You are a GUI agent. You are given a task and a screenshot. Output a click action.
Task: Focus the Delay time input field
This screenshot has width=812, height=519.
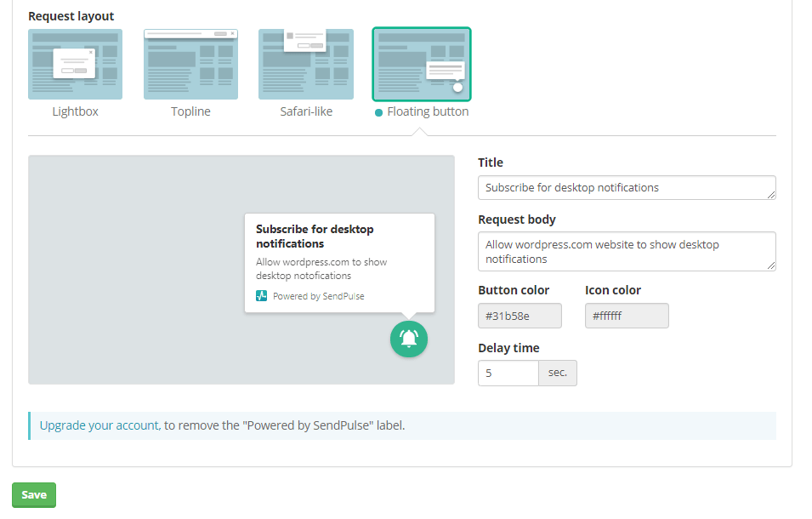point(508,373)
